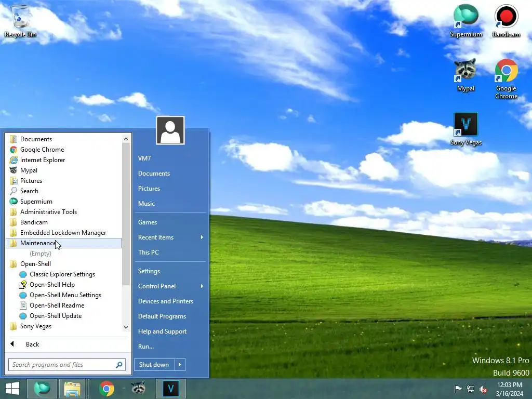Expand the Pictures folder in programs list
532x399 pixels.
click(x=64, y=181)
